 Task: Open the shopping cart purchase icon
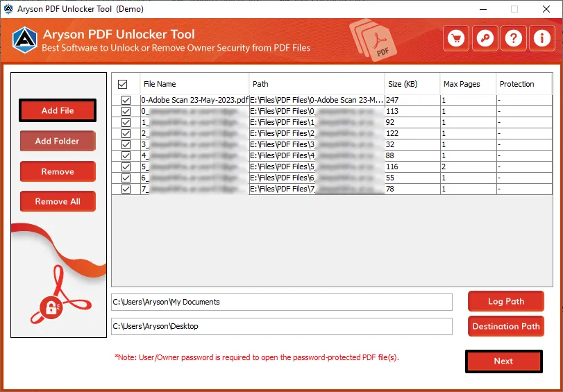(x=456, y=38)
